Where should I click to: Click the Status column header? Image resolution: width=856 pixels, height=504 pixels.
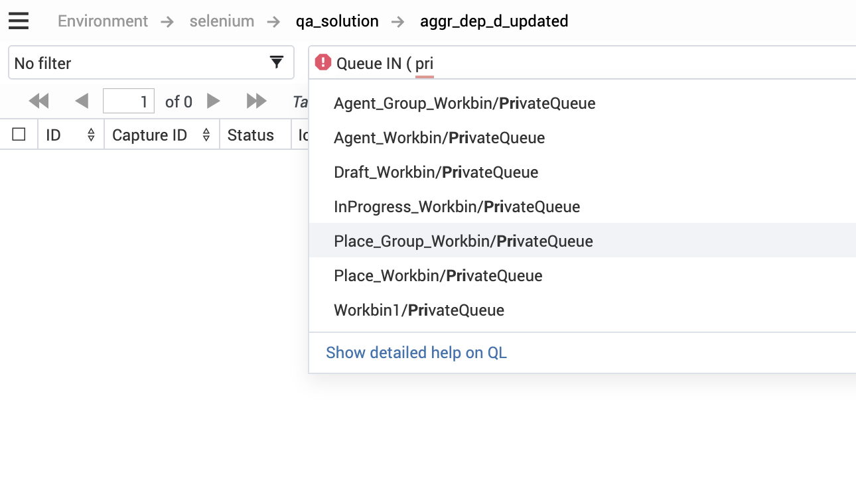pyautogui.click(x=250, y=135)
